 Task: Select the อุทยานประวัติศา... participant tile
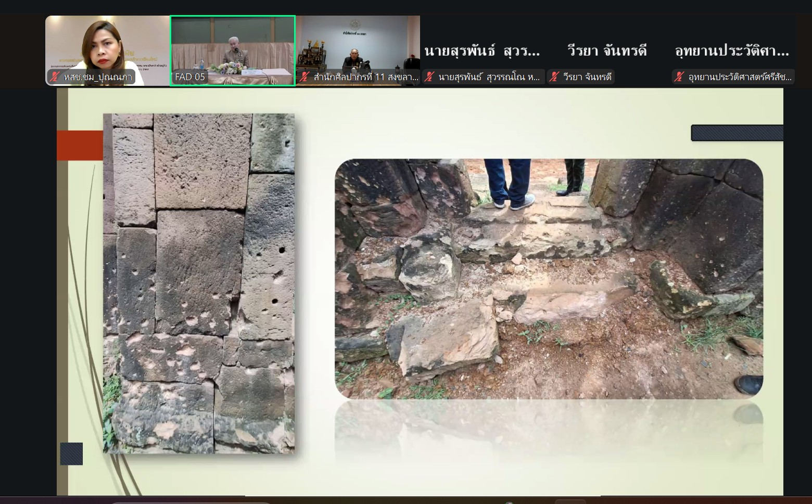(732, 51)
